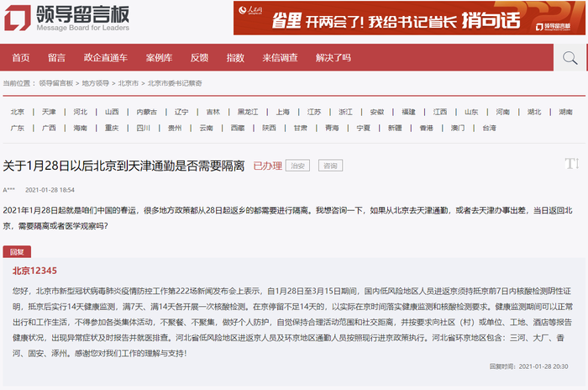
Task: Go to 领导留言板 breadcrumb link
Action: pos(56,83)
